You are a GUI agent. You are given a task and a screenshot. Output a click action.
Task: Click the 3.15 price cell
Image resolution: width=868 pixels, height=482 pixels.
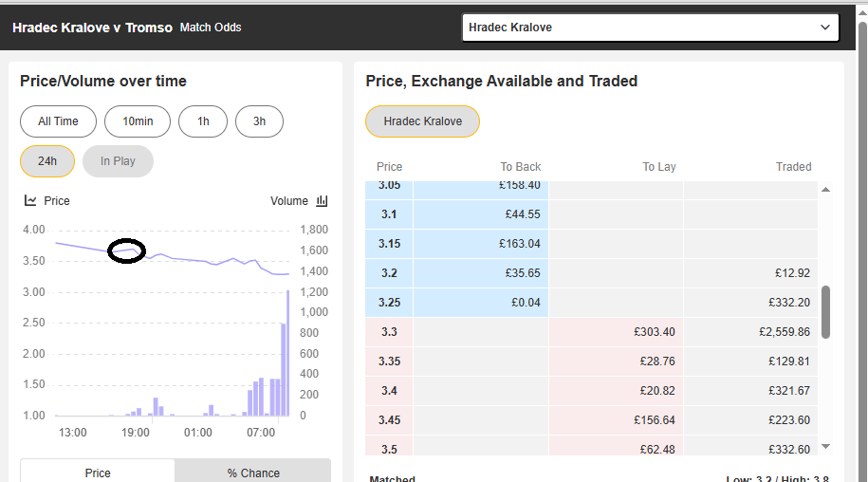[x=389, y=244]
